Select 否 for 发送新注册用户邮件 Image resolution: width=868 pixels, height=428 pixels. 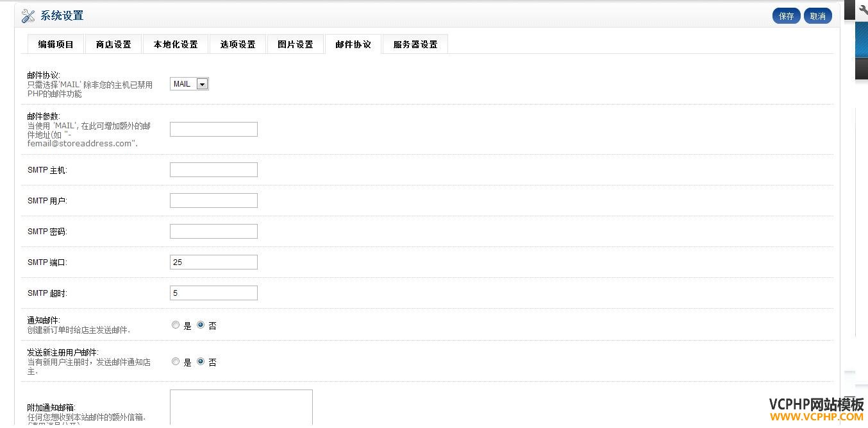(201, 362)
